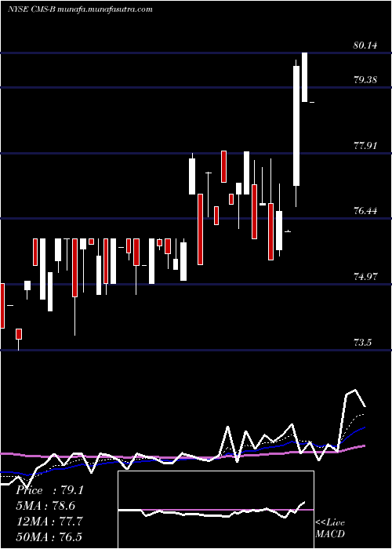Screen dimensions: 392x549
Task: Select the 73.5 price level label
Action: pyautogui.click(x=362, y=342)
